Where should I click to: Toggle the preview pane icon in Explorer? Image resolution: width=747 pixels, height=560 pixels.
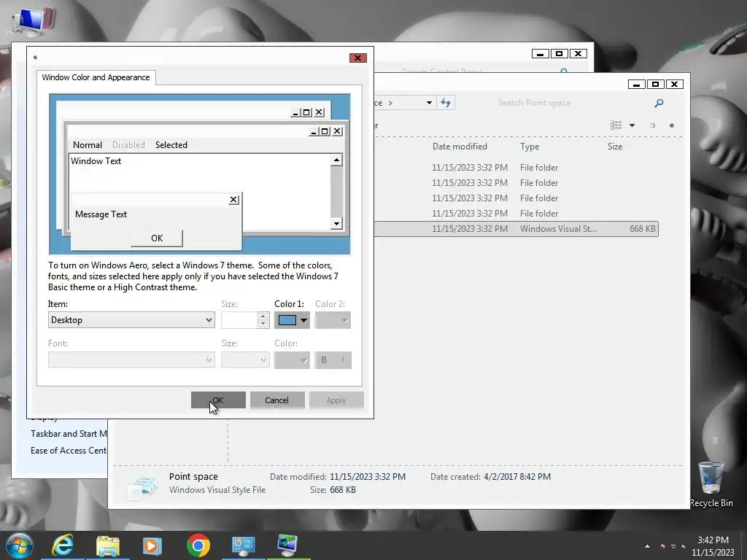coord(653,125)
